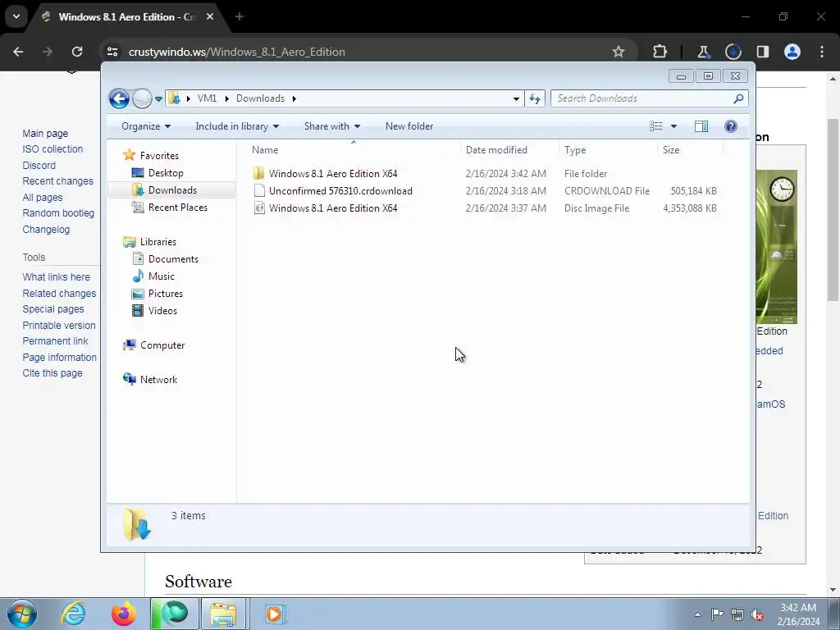Open browser three-dot menu

point(822,52)
